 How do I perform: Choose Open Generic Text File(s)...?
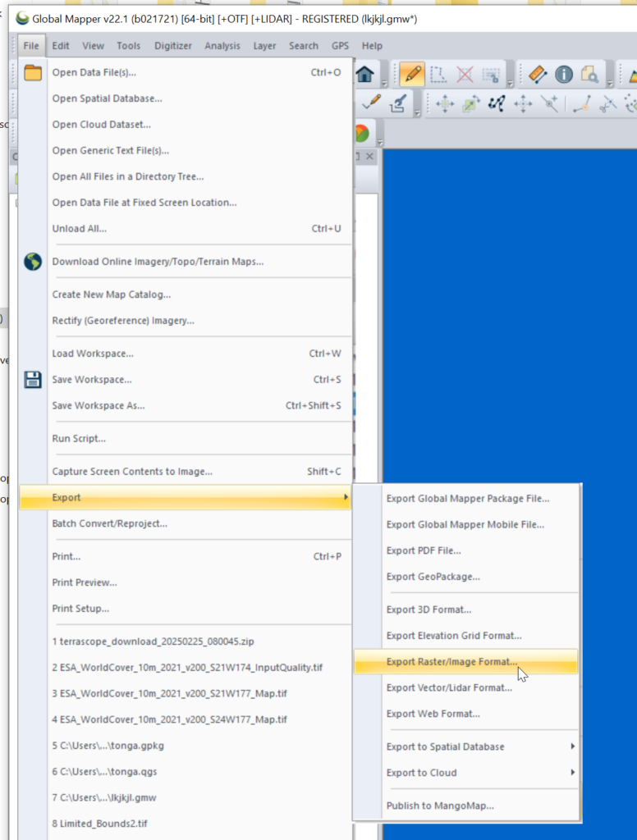[x=186, y=151]
